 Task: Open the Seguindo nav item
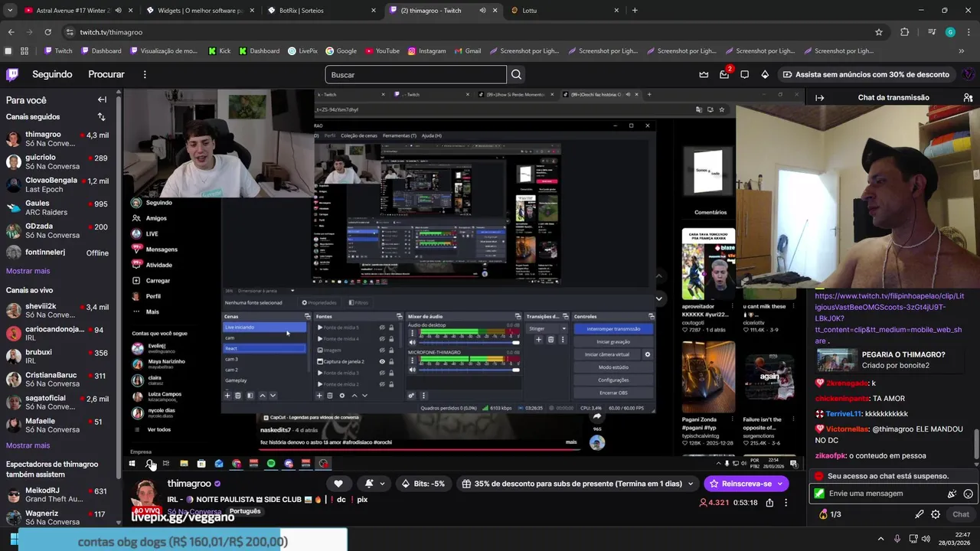52,74
